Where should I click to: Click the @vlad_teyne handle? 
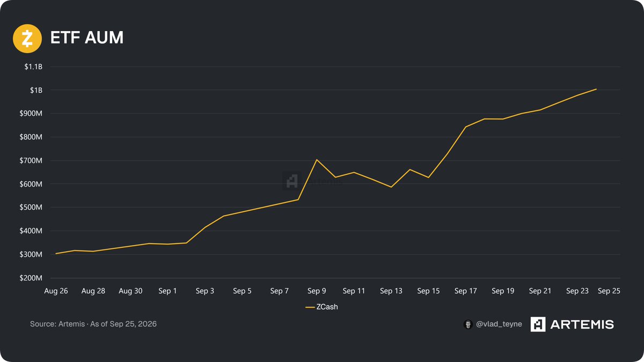coord(499,324)
